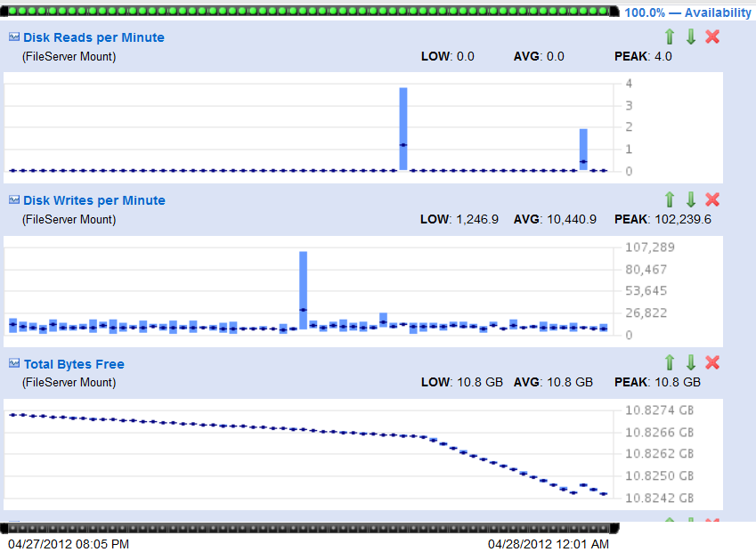Image resolution: width=756 pixels, height=552 pixels.
Task: Click the peak spike in Disk Writes chart
Action: tap(303, 289)
